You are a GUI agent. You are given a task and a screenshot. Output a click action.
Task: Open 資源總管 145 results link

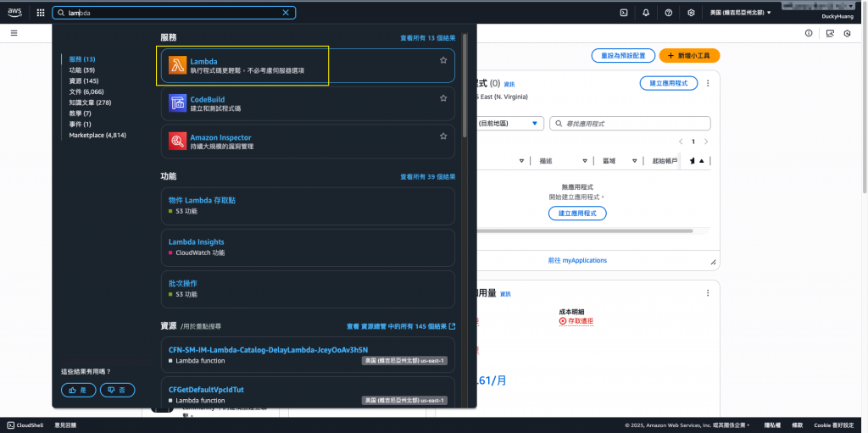pos(401,327)
